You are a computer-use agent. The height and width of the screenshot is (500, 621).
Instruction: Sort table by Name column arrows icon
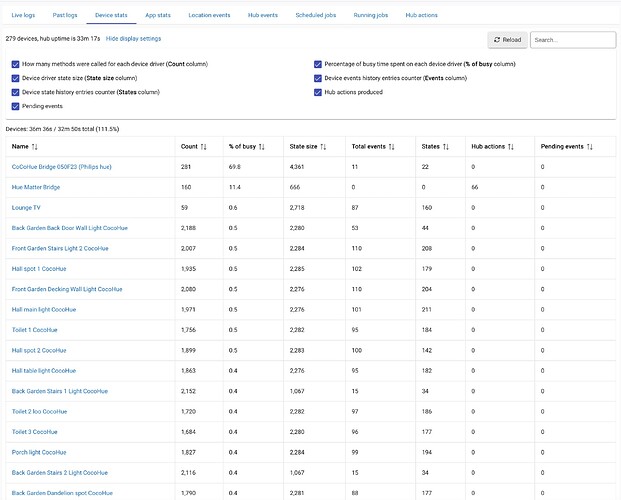coord(35,147)
